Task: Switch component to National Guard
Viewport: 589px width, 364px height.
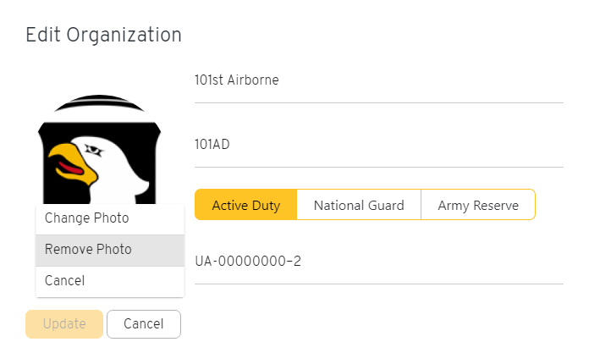Action: point(359,205)
